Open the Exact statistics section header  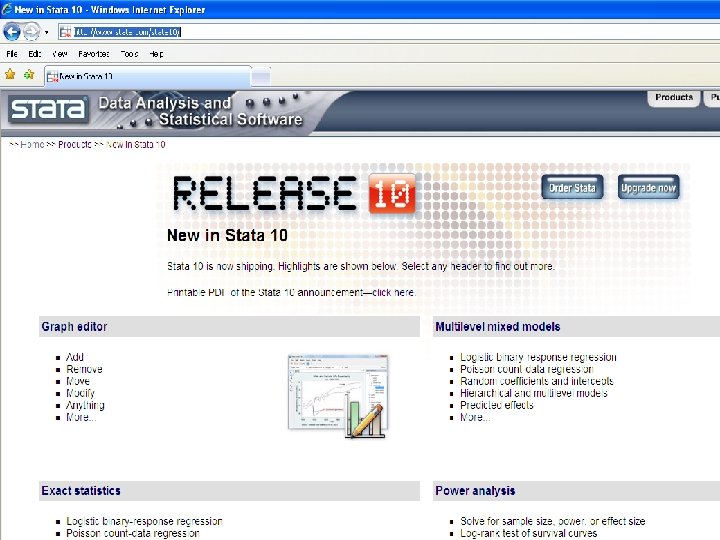[x=81, y=490]
